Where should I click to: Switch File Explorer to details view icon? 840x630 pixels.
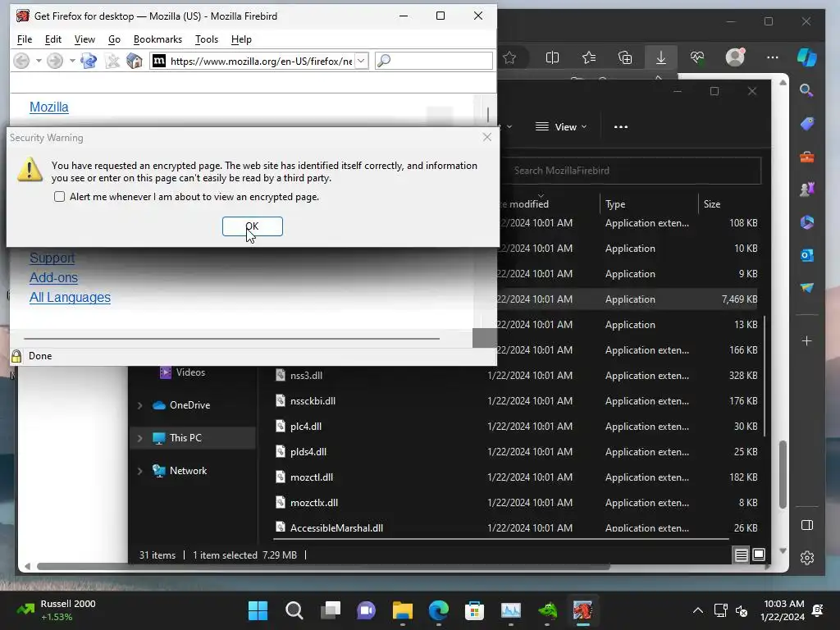coord(741,555)
